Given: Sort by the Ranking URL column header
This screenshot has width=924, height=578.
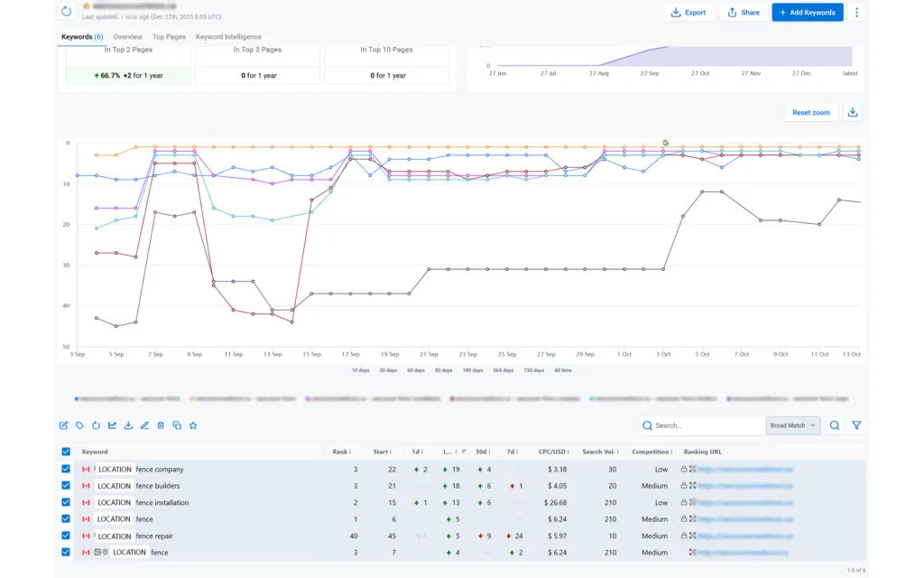Looking at the screenshot, I should pos(702,452).
